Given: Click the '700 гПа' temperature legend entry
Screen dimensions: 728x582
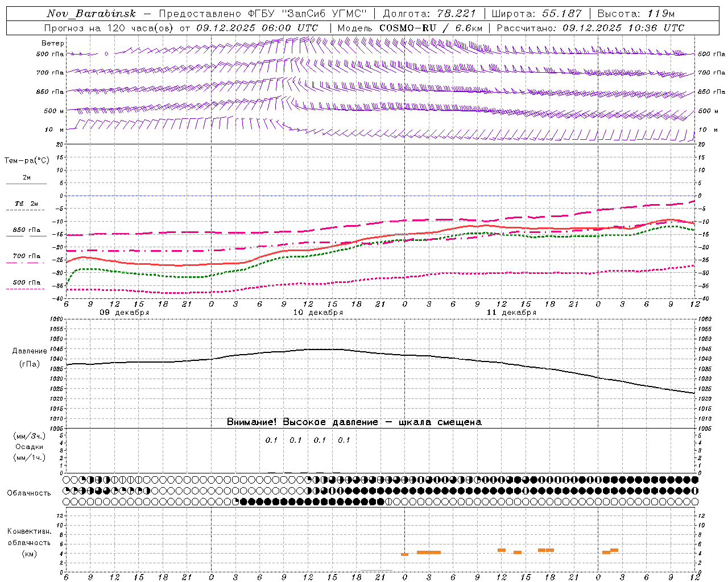Looking at the screenshot, I should (x=27, y=256).
